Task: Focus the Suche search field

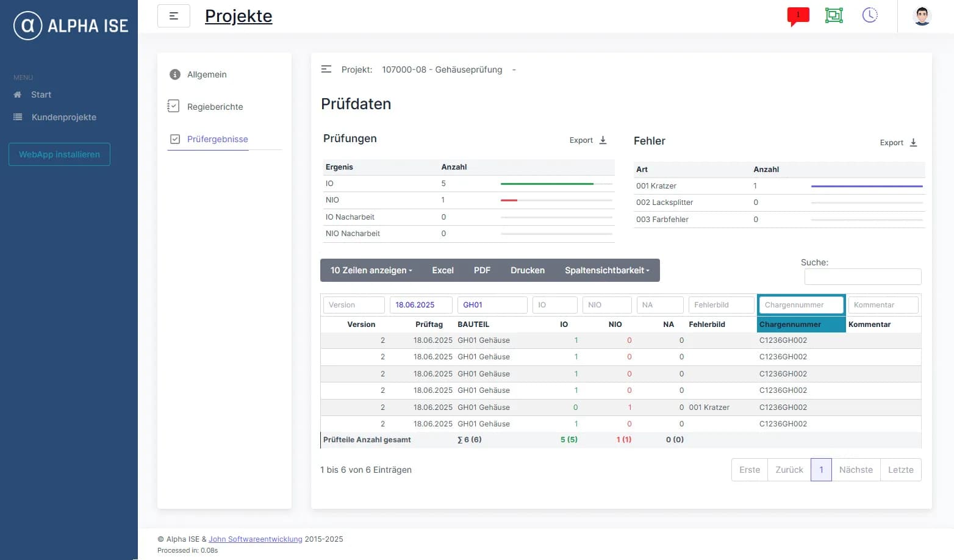Action: [x=863, y=276]
